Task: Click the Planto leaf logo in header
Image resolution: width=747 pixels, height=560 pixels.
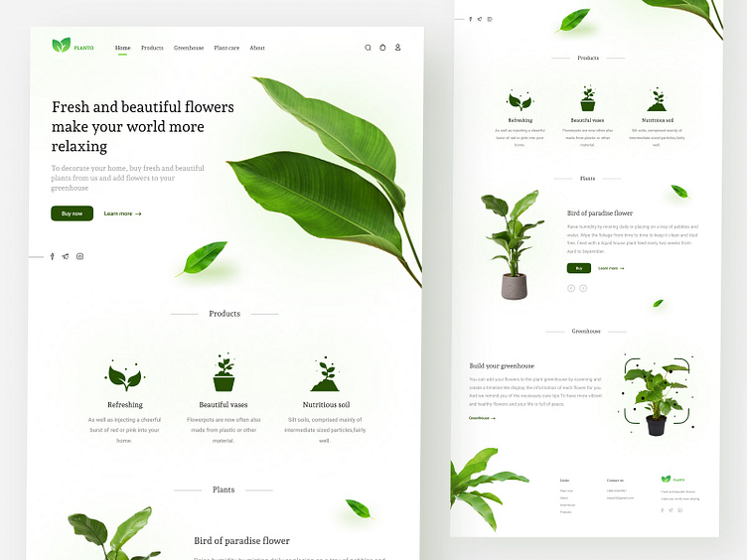Action: (x=62, y=45)
